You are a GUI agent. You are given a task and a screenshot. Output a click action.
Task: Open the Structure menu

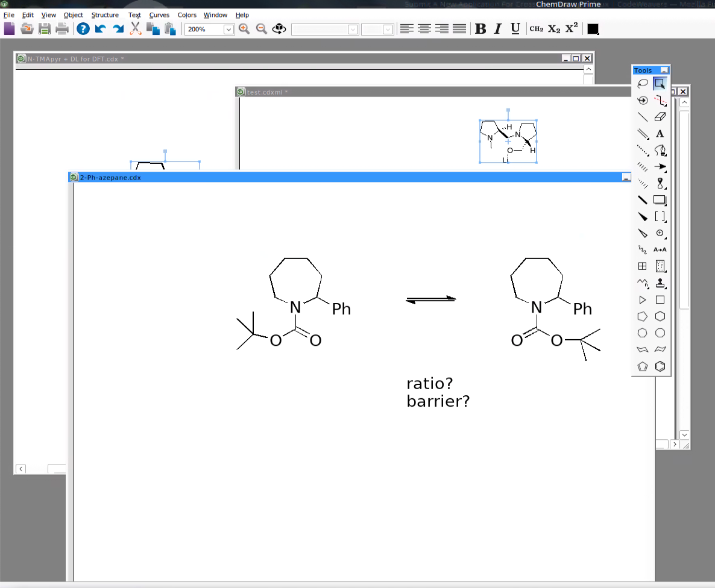105,15
